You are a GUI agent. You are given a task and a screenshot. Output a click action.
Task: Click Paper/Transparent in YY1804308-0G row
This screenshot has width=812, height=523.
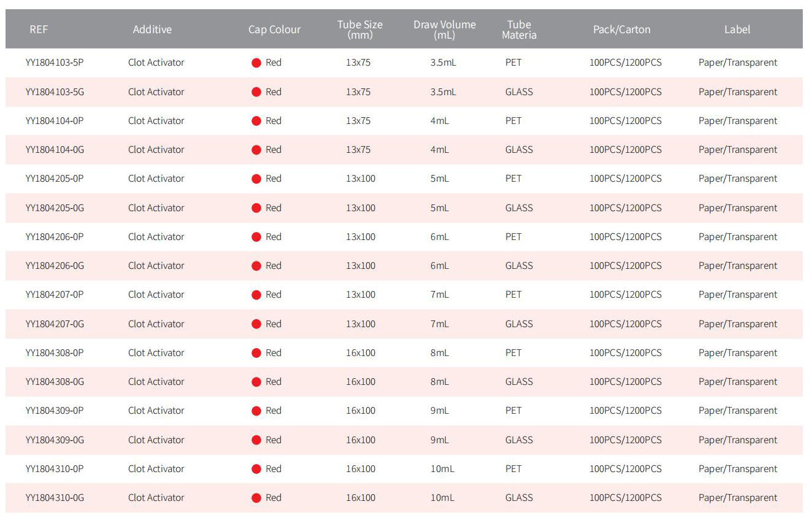(x=738, y=382)
